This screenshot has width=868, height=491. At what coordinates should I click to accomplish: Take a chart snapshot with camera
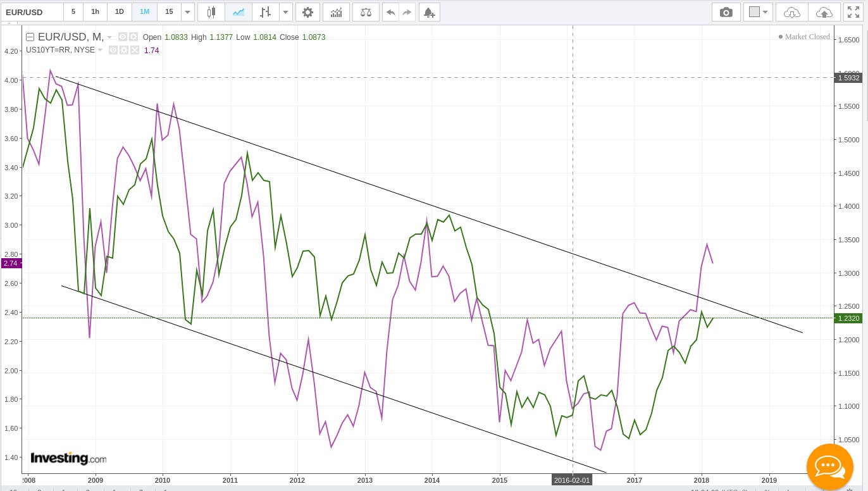(726, 12)
